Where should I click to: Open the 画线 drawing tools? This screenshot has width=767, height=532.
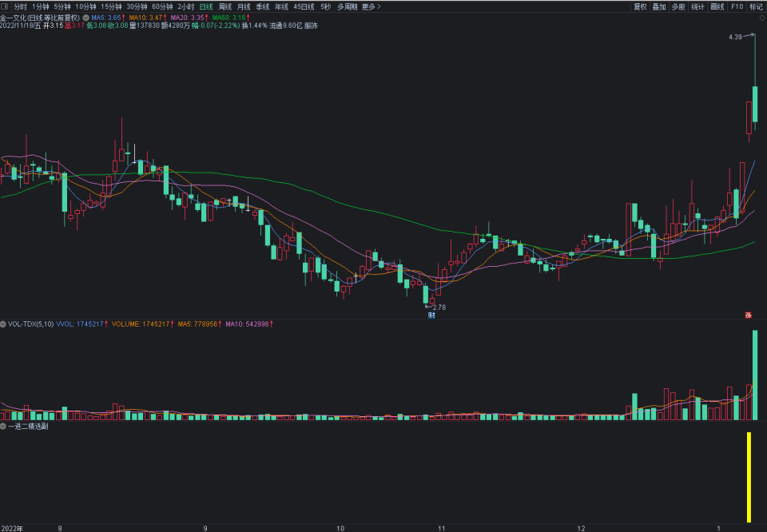tap(717, 7)
